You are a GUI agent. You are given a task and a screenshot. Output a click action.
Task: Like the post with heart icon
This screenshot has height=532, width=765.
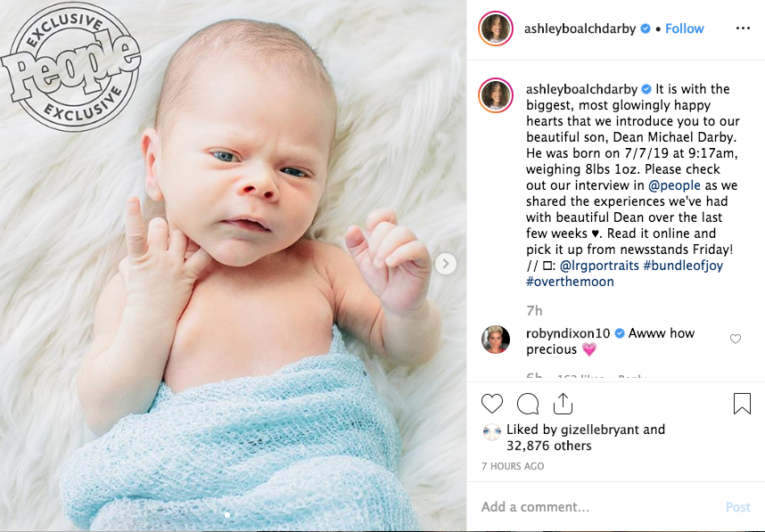coord(492,404)
